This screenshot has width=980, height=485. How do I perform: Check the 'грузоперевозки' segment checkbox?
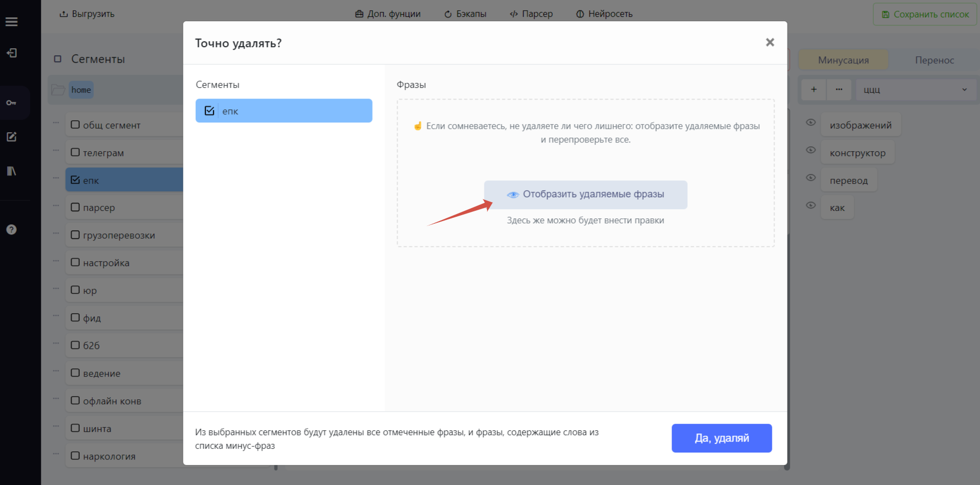point(75,235)
